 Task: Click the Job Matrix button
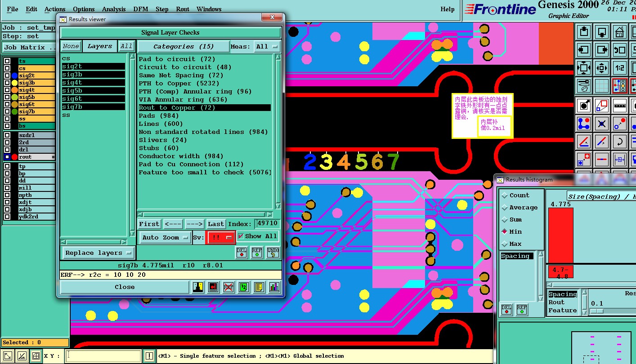(x=29, y=47)
